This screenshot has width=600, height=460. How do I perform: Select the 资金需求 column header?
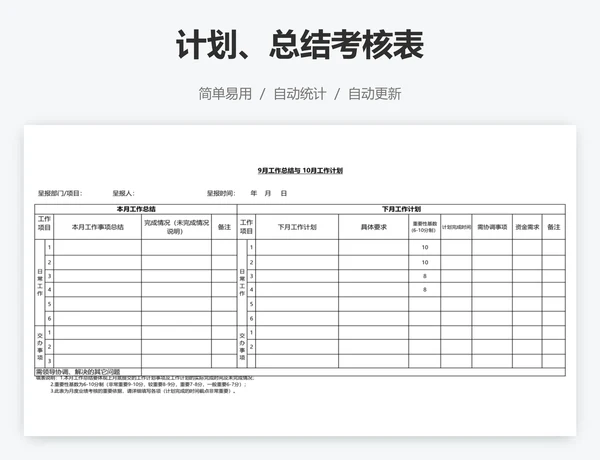527,227
